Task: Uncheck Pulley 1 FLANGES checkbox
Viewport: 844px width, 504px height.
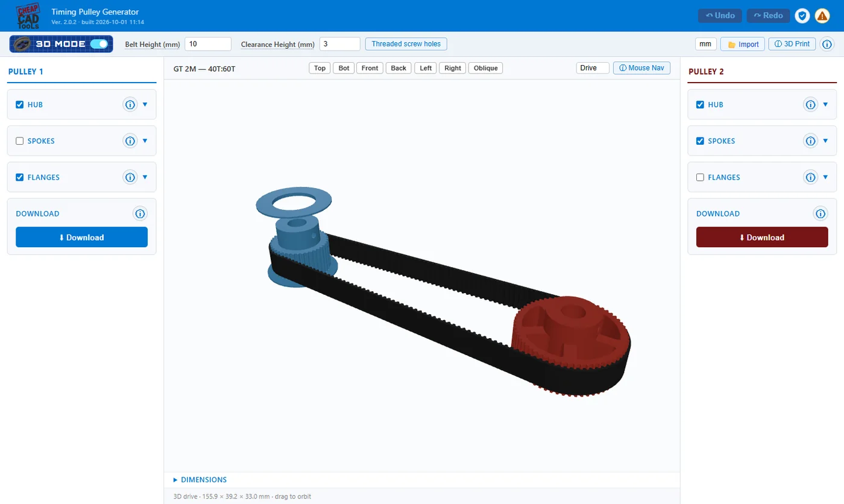Action: tap(19, 177)
